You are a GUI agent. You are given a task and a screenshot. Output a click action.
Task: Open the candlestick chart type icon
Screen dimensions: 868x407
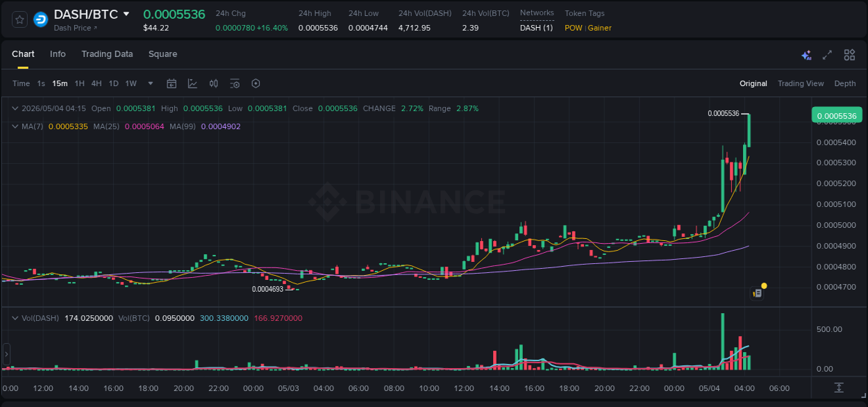click(x=214, y=83)
